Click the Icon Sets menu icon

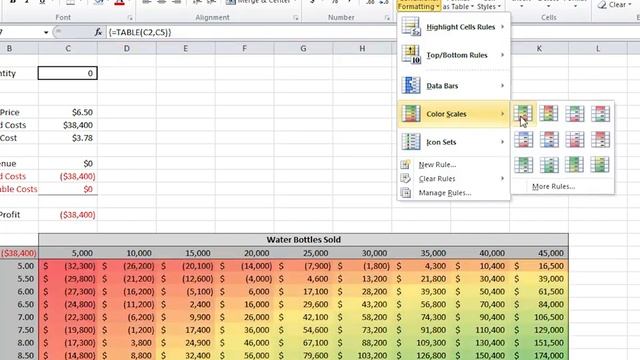(411, 142)
